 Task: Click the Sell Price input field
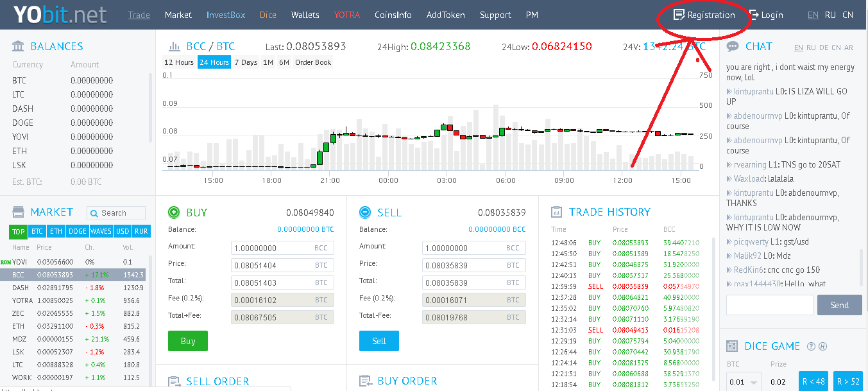[473, 265]
